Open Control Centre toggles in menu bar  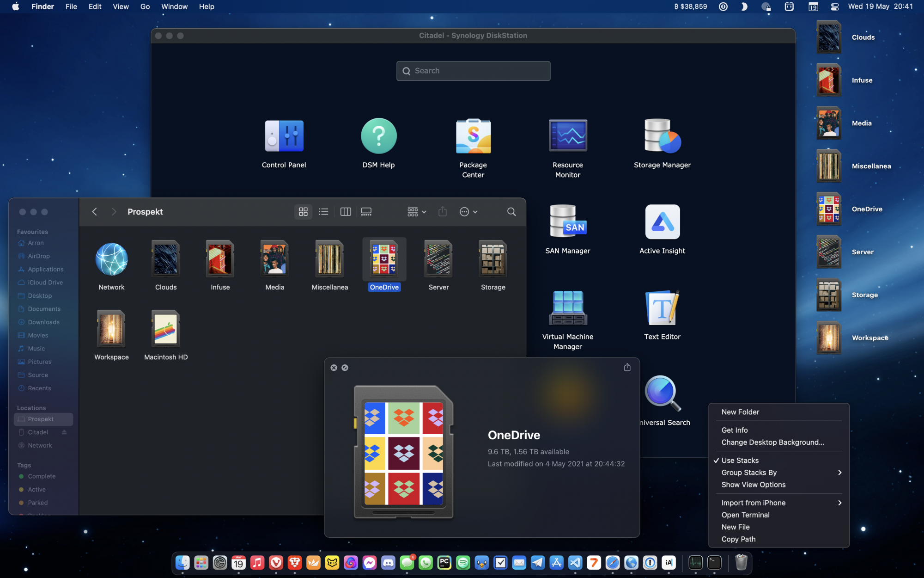[x=834, y=6]
